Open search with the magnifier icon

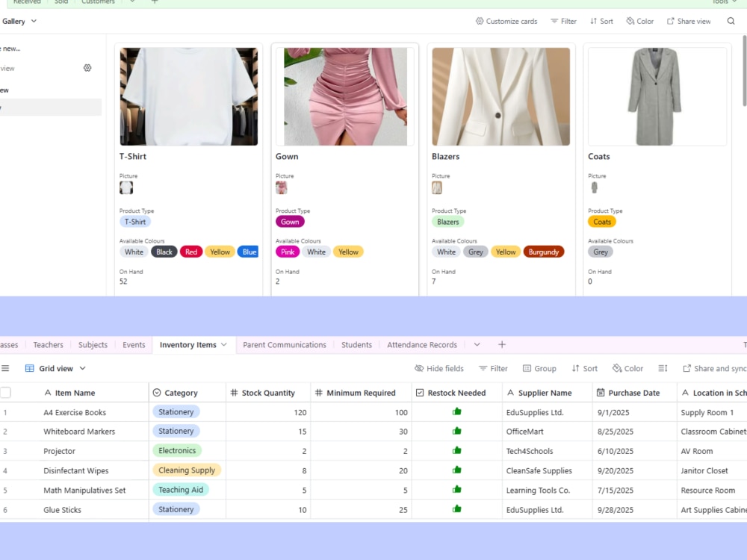click(x=731, y=21)
